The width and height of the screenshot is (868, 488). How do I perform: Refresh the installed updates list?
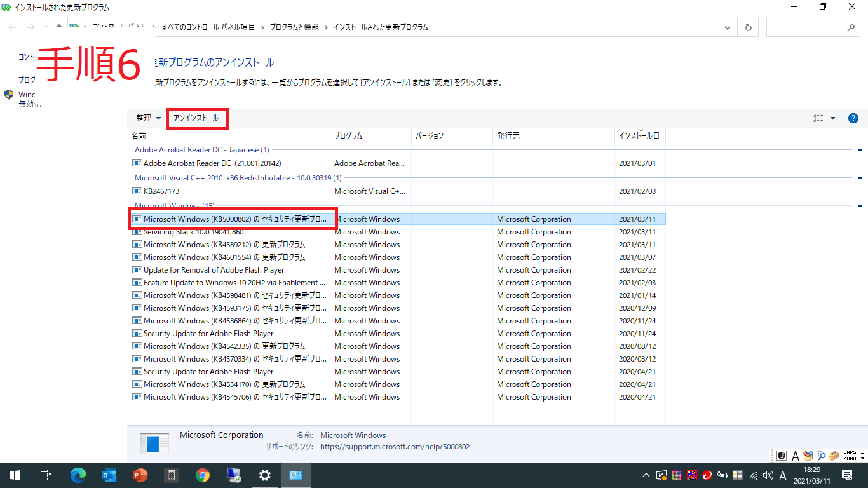click(x=749, y=27)
